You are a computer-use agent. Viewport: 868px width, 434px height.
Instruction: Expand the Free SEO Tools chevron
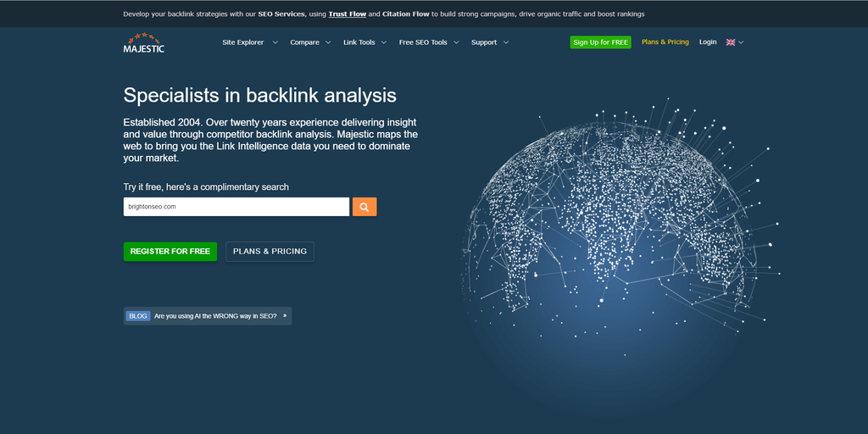456,42
